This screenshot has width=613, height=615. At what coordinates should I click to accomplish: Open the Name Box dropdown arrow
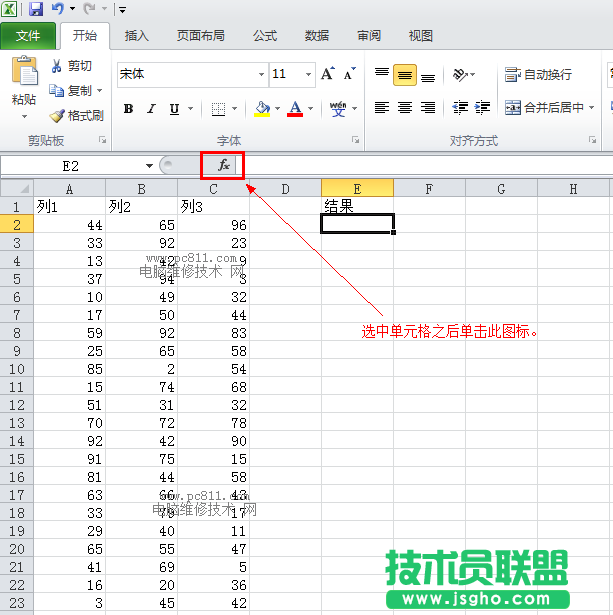coord(149,166)
